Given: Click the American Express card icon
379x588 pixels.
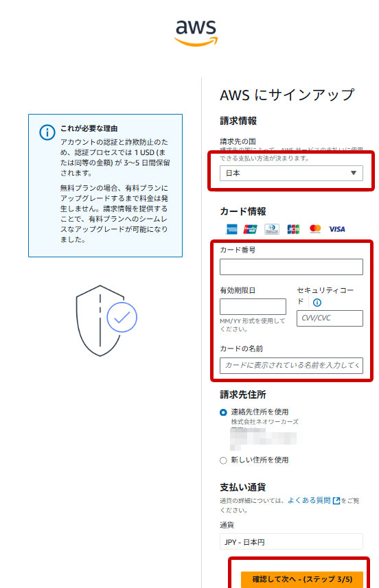Looking at the screenshot, I should 231,229.
